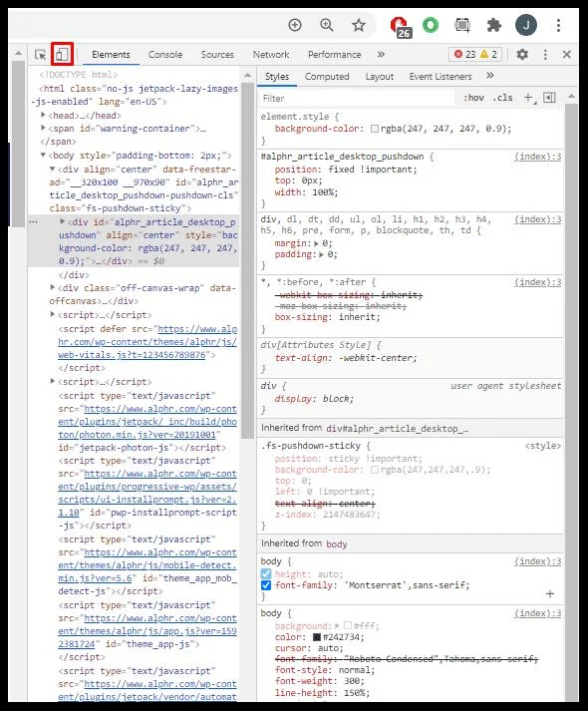Open app.js?ver=1592381724 script link
The width and height of the screenshot is (588, 711).
147,631
